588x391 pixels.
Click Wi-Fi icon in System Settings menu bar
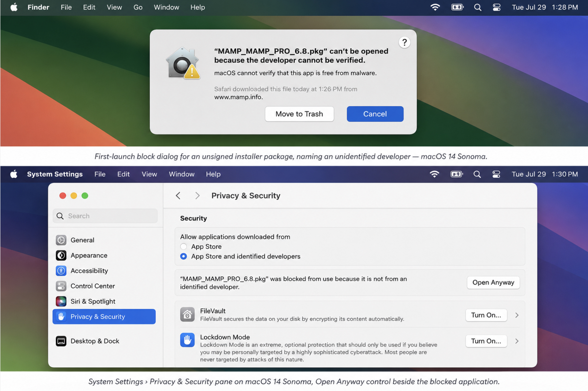pyautogui.click(x=435, y=174)
